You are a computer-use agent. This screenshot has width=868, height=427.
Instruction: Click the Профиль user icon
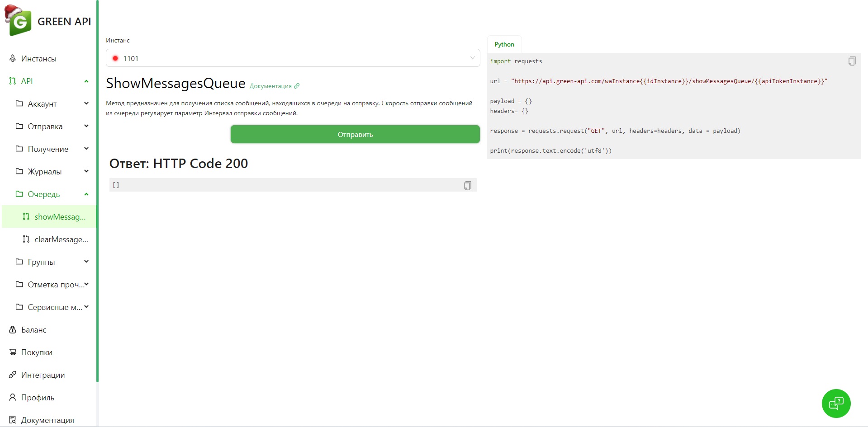coord(13,398)
